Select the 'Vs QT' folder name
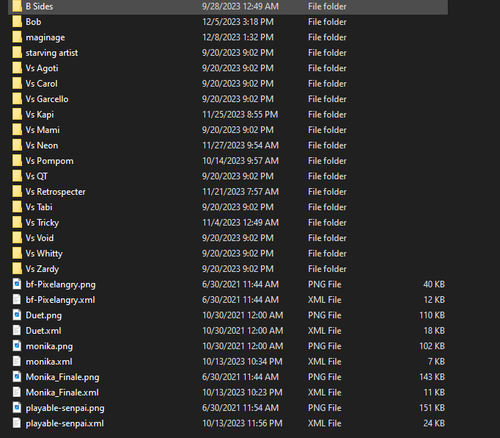500x438 pixels. point(37,176)
